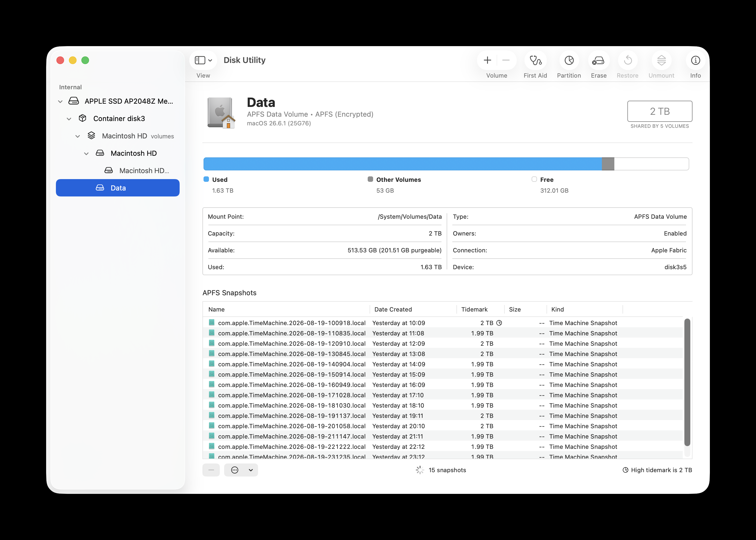Click the /System/Volumes/Data mount point value
The image size is (756, 540).
point(409,217)
